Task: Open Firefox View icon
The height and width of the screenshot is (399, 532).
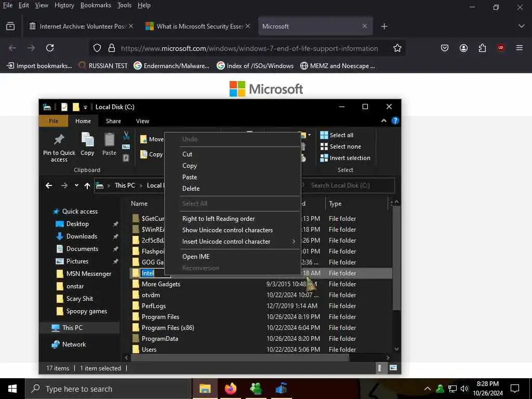Action: coord(10,26)
